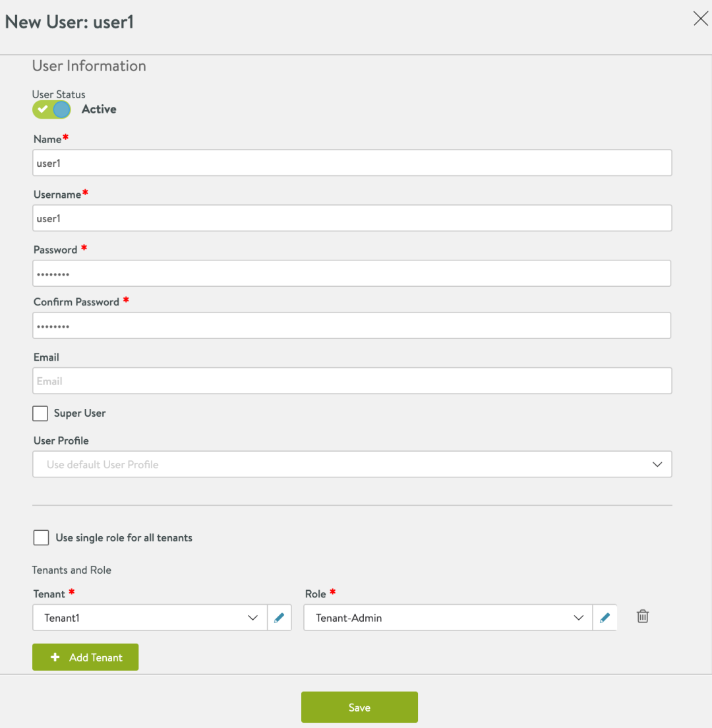Viewport: 712px width, 728px height.
Task: Select the Email input field
Action: (352, 380)
